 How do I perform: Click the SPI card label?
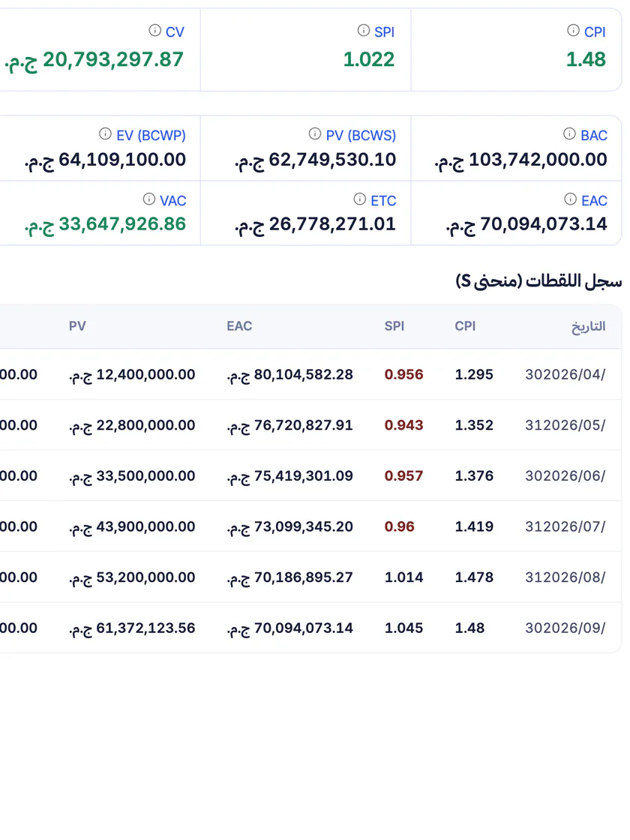[x=384, y=32]
